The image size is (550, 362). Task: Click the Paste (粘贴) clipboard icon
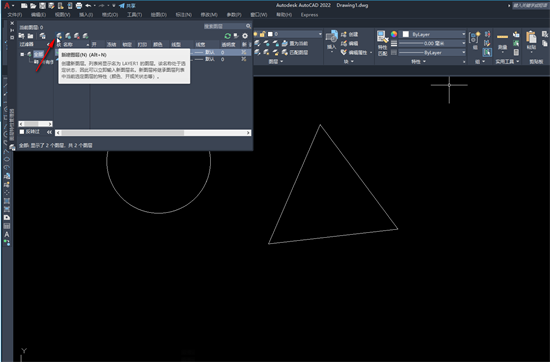(531, 40)
